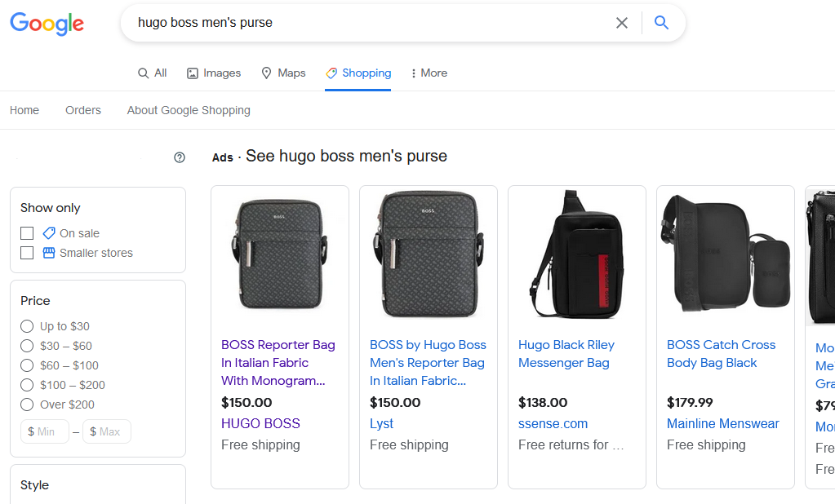The image size is (835, 504).
Task: Click the HUGO BOSS Reporter Bag image
Action: [280, 254]
